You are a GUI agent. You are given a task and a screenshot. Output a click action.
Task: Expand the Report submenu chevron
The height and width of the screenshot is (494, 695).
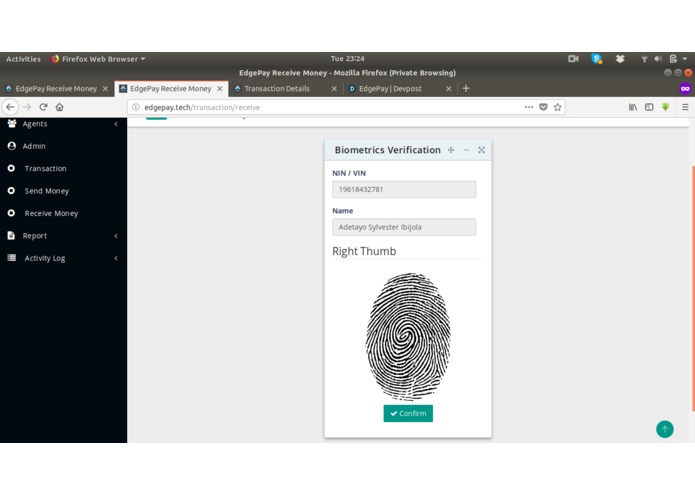point(116,236)
